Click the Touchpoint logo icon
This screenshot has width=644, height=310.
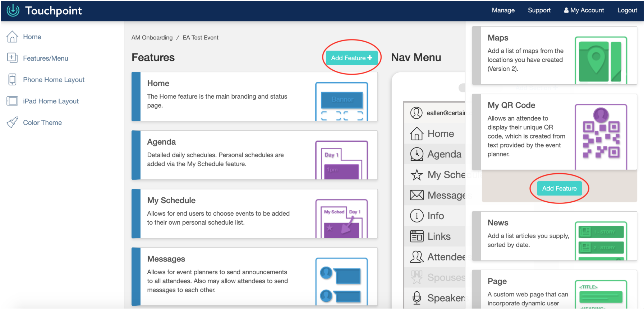click(x=13, y=10)
